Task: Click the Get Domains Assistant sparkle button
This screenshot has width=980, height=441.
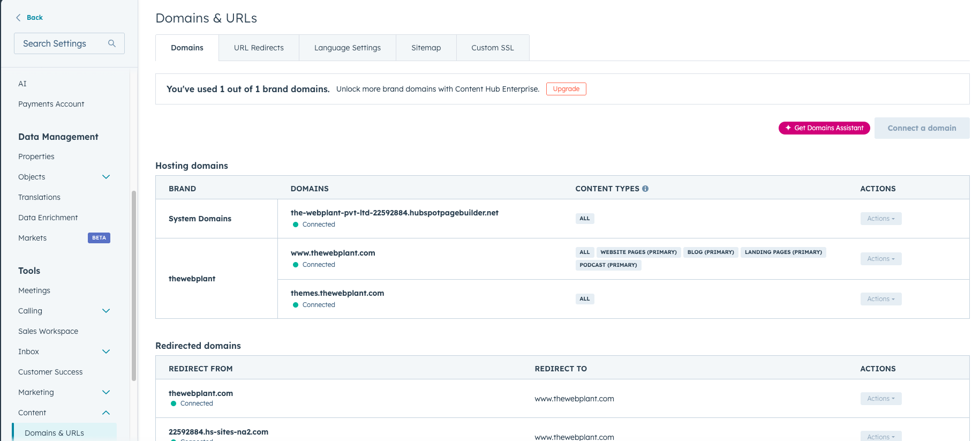Action: tap(824, 128)
